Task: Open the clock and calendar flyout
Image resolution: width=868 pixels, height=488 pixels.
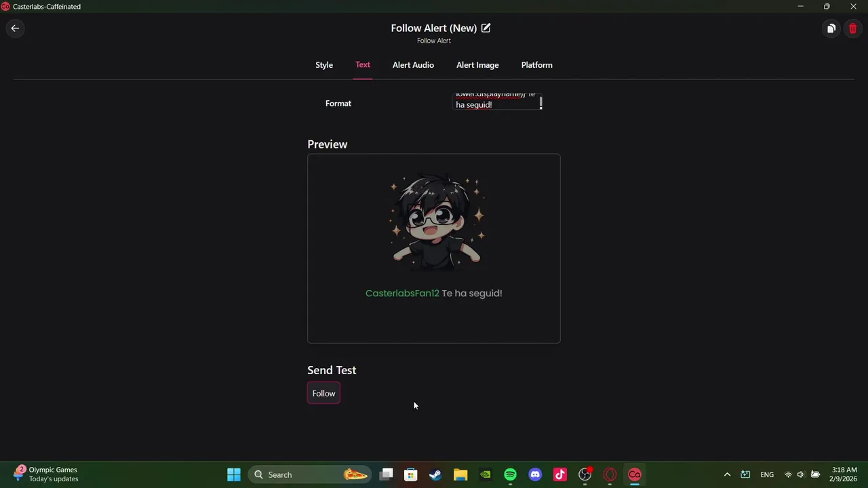Action: tap(844, 474)
